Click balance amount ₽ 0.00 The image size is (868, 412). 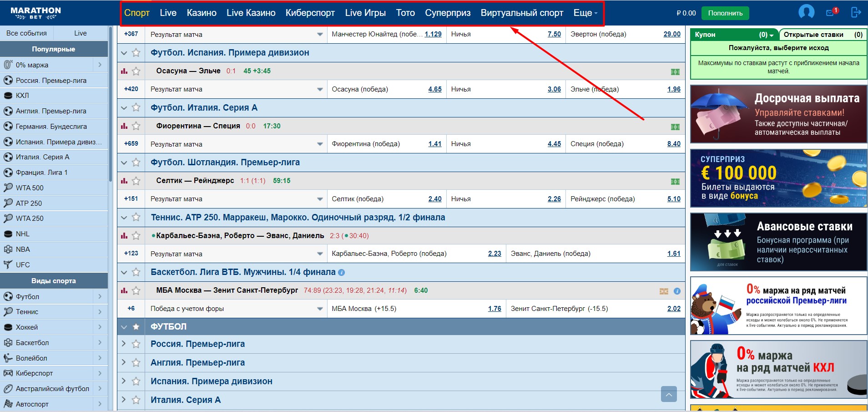click(686, 13)
